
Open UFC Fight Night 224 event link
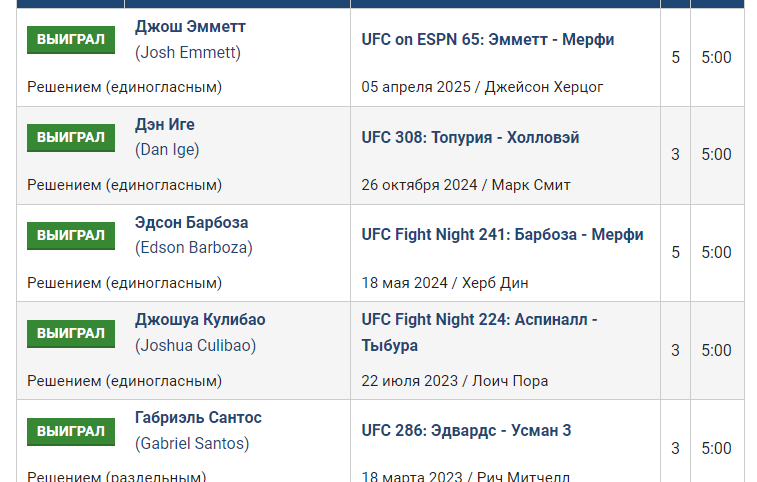click(x=480, y=320)
